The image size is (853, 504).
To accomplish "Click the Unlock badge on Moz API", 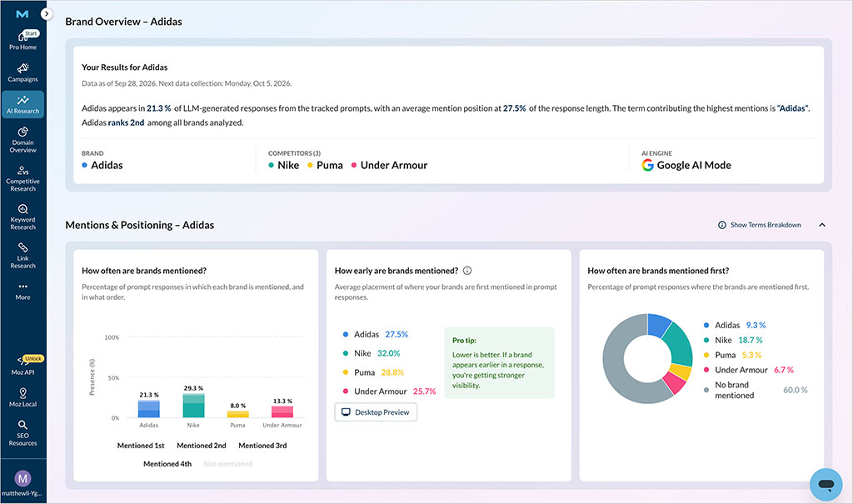I will 33,359.
